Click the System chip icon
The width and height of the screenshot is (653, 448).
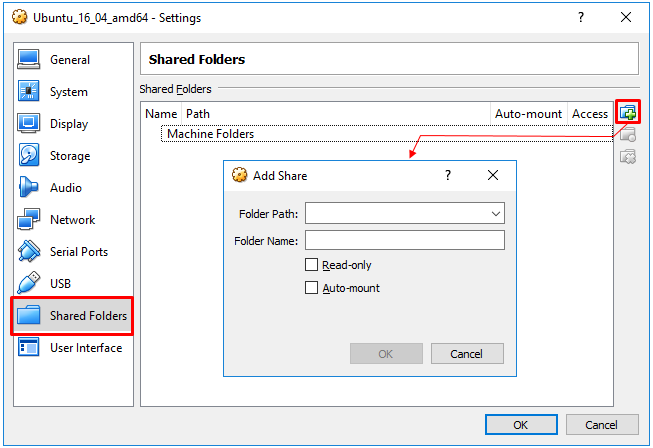(28, 91)
